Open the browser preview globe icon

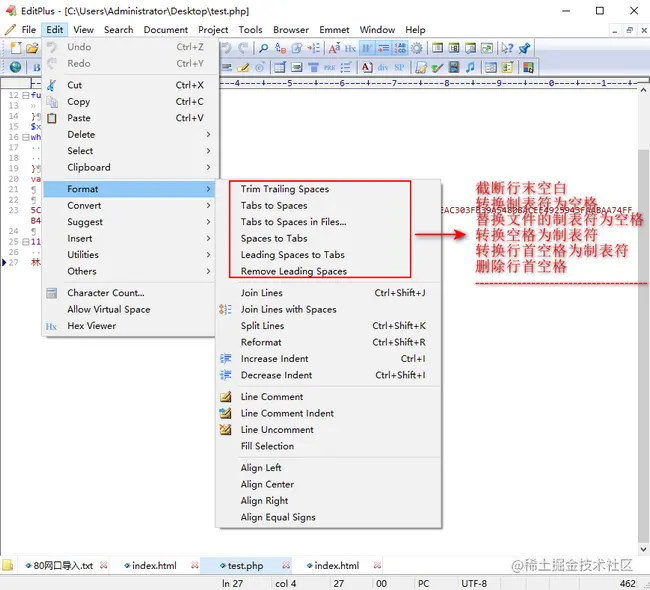point(16,67)
